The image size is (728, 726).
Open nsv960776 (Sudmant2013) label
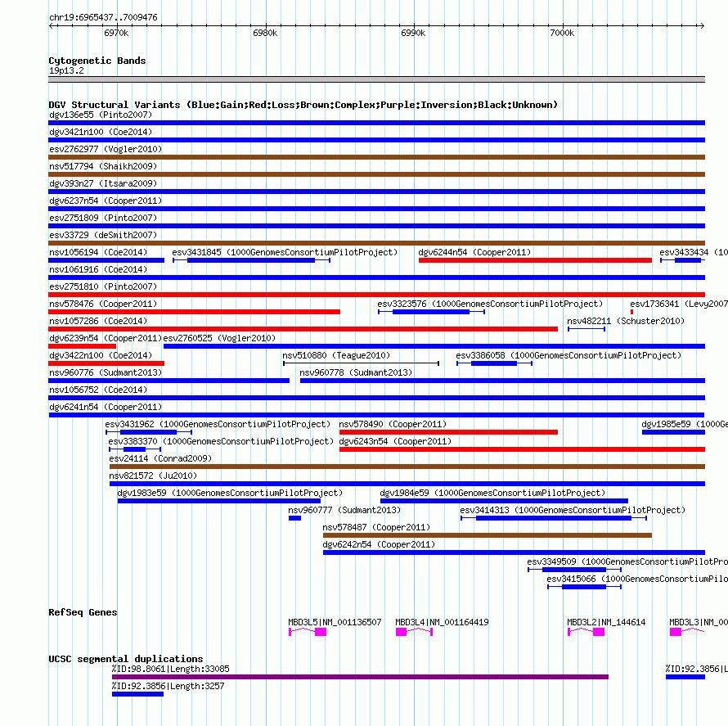click(x=106, y=372)
